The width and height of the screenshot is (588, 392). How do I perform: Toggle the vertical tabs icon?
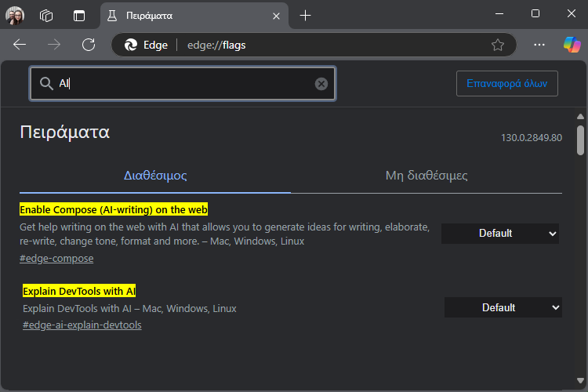[x=79, y=16]
